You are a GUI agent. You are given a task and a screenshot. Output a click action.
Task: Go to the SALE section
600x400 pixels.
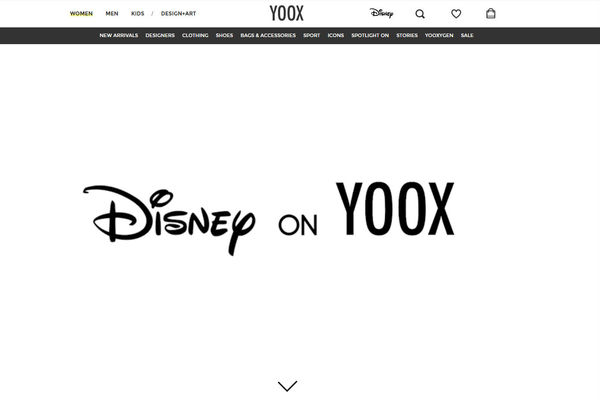click(467, 36)
